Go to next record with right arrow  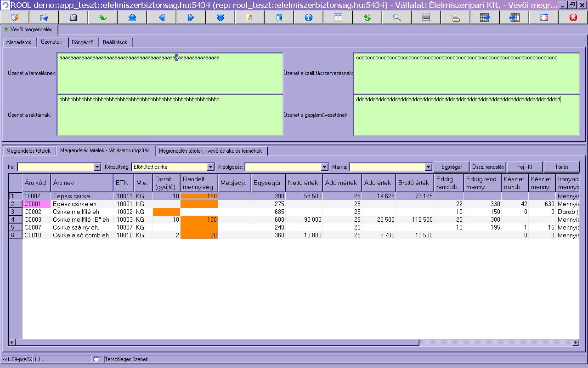point(191,17)
